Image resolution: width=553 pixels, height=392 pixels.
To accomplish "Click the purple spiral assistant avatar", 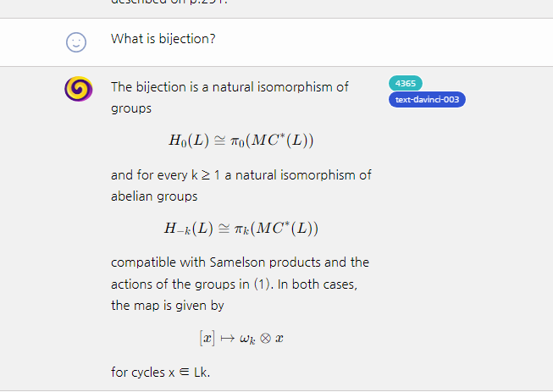I will pos(77,88).
